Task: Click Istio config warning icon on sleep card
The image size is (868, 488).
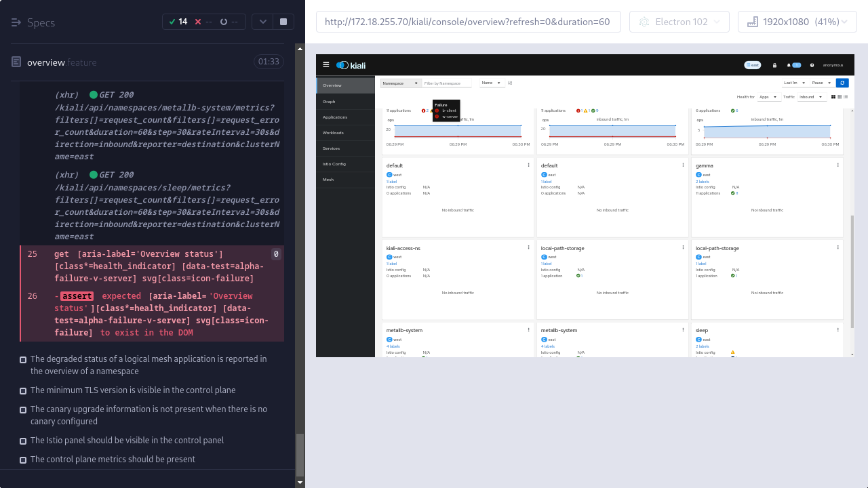Action: click(733, 352)
